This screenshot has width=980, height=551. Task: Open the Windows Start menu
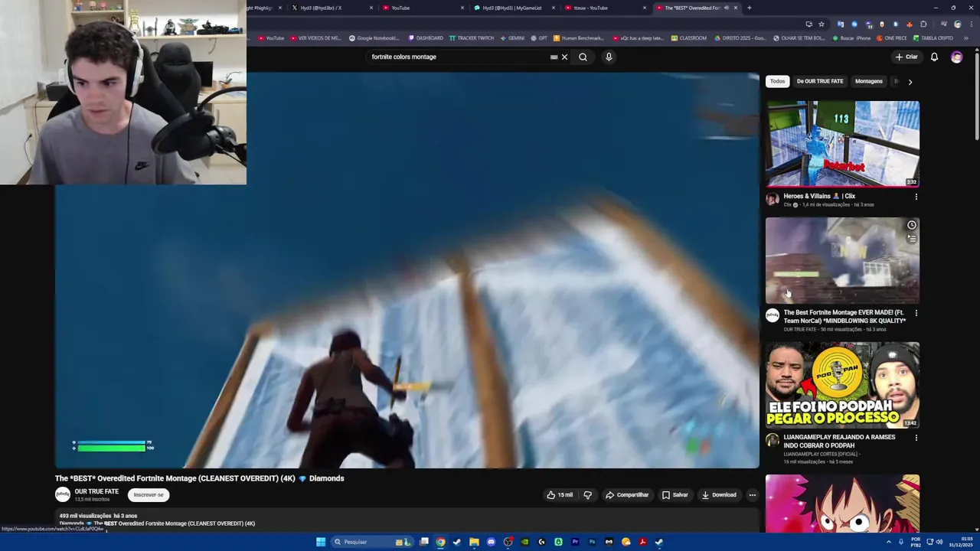coord(321,542)
